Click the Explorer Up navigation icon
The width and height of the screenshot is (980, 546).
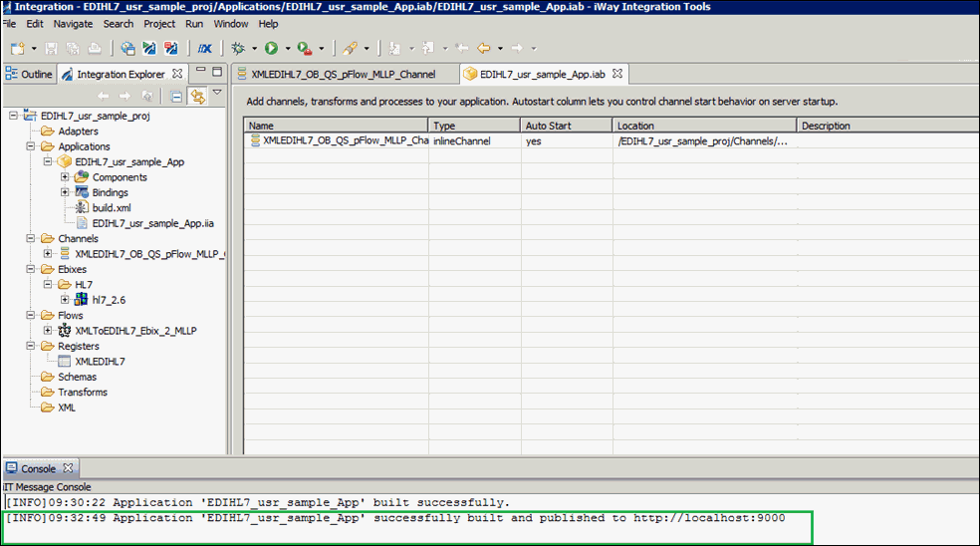147,96
